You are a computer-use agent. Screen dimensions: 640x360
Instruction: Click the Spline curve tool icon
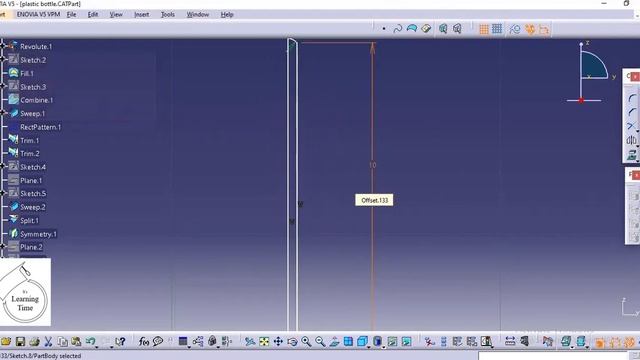(398, 29)
